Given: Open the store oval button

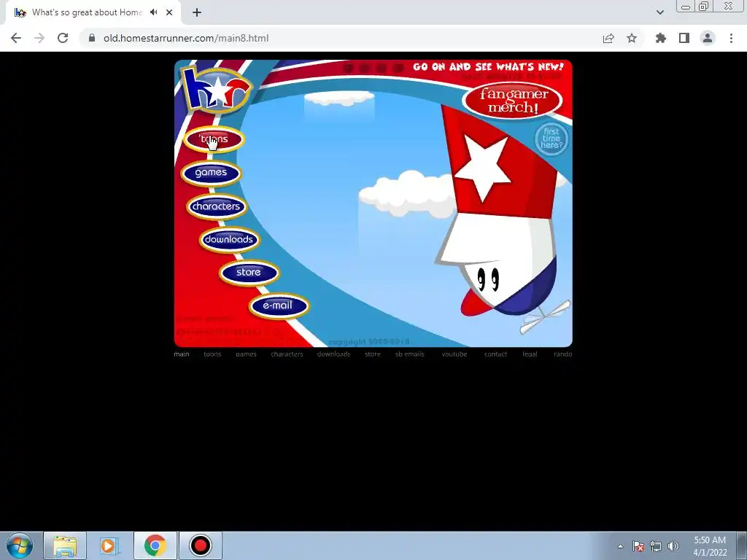Looking at the screenshot, I should pos(249,273).
